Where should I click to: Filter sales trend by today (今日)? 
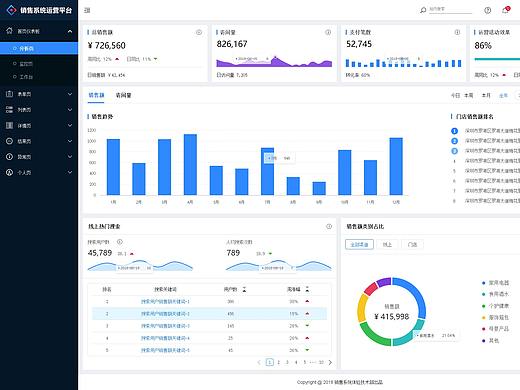pyautogui.click(x=455, y=95)
